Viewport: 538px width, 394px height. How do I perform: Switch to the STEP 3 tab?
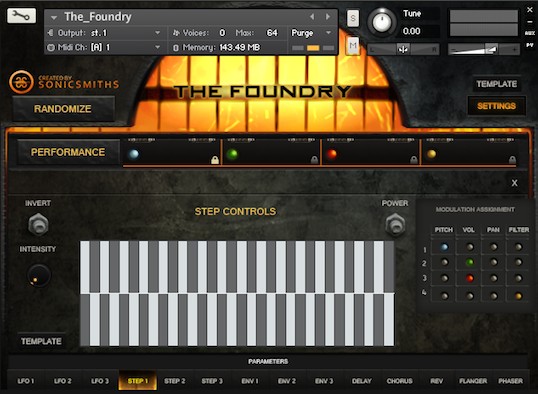pos(212,381)
